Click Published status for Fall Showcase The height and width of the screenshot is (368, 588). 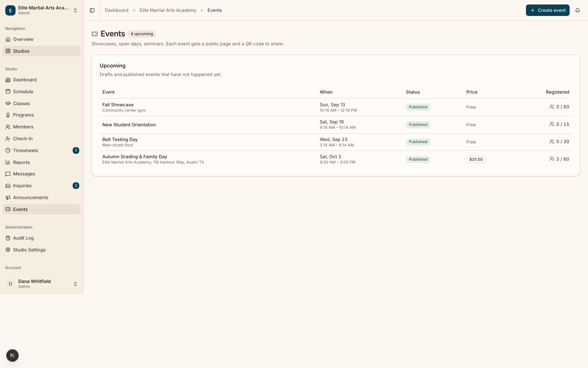[x=418, y=107]
